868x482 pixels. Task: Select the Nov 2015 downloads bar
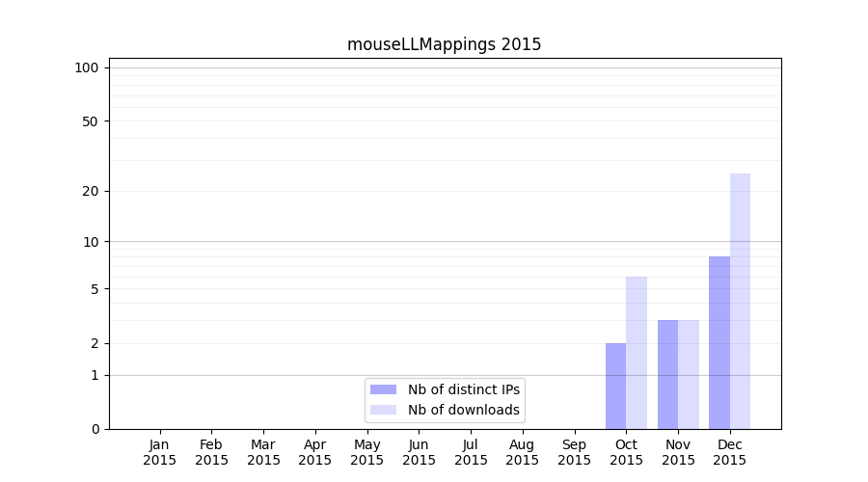pos(689,374)
